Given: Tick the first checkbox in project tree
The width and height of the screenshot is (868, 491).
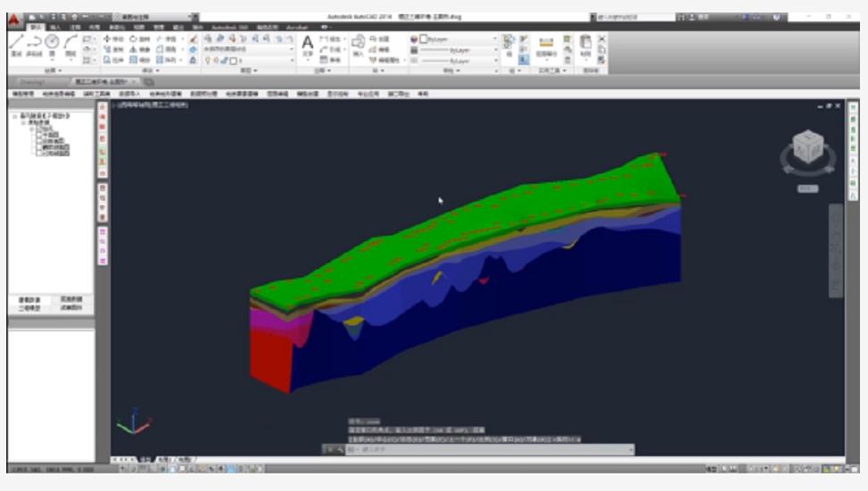Looking at the screenshot, I should (38, 129).
